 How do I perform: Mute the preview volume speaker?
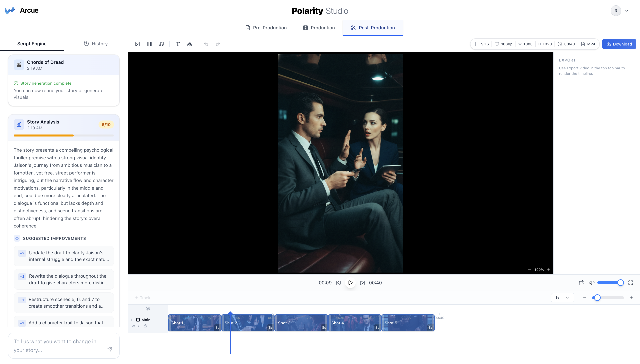592,283
